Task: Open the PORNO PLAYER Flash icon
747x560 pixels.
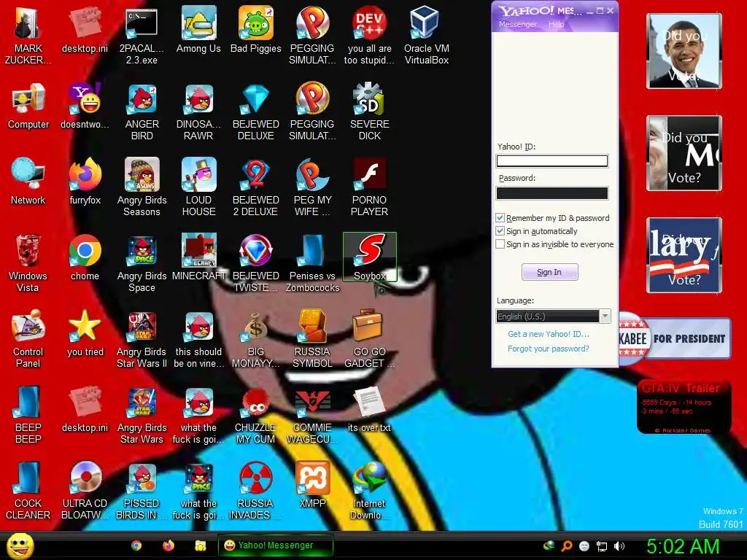Action: pyautogui.click(x=370, y=187)
